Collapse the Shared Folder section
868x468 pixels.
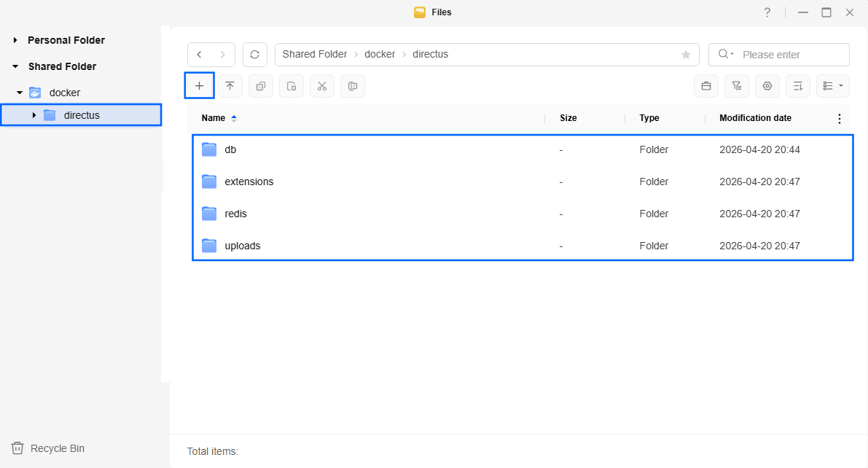[x=15, y=66]
